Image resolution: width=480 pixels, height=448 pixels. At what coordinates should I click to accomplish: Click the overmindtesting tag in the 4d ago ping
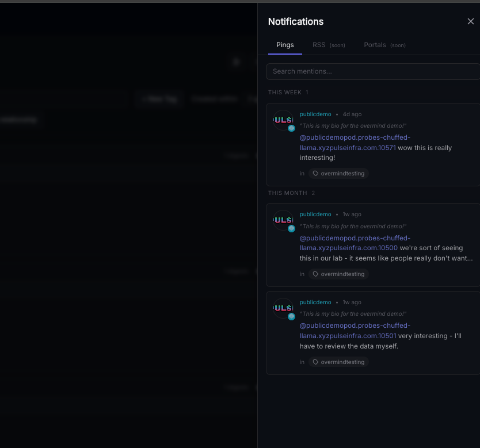(x=338, y=173)
